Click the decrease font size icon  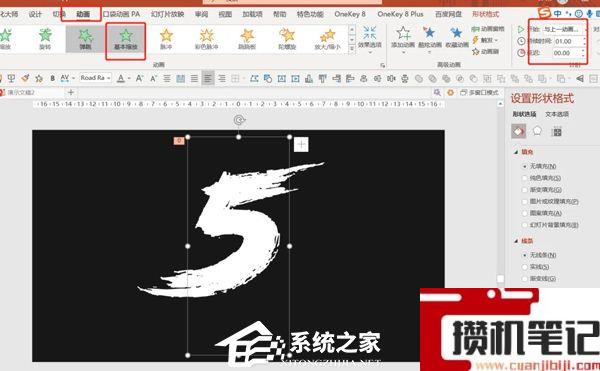tap(153, 78)
